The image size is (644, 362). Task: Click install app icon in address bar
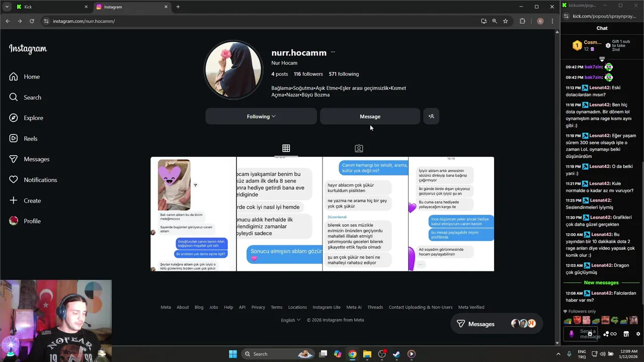(x=484, y=21)
